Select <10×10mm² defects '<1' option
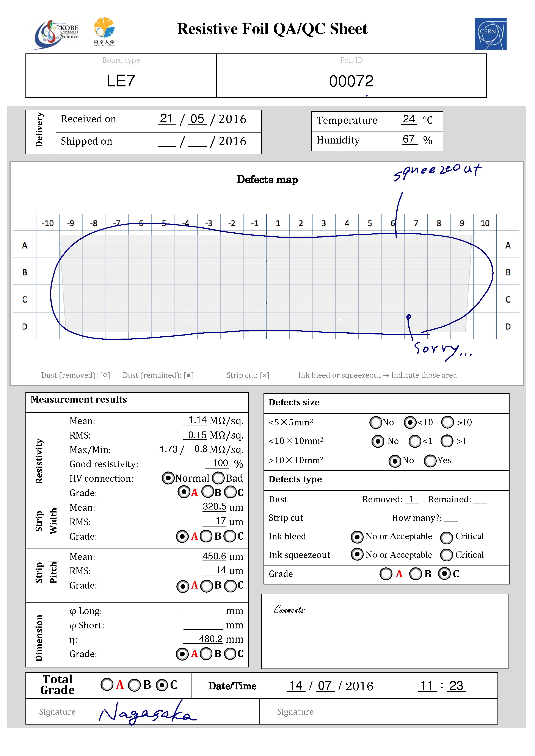Image resolution: width=535 pixels, height=756 pixels. 415,441
